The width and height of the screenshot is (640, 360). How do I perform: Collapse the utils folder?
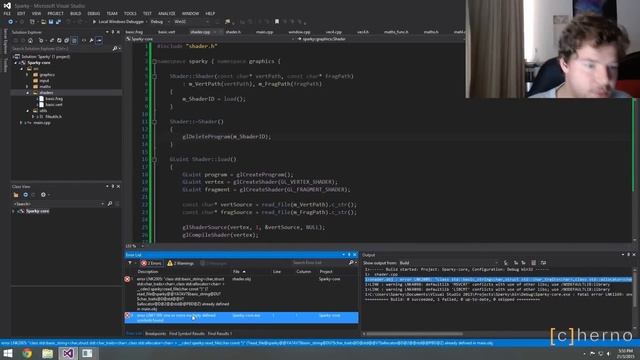coord(28,111)
